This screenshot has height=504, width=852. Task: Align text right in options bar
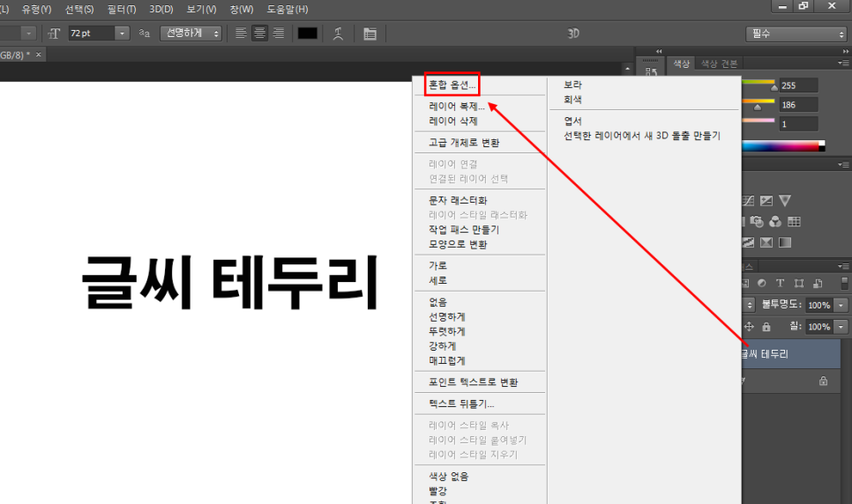coord(279,33)
